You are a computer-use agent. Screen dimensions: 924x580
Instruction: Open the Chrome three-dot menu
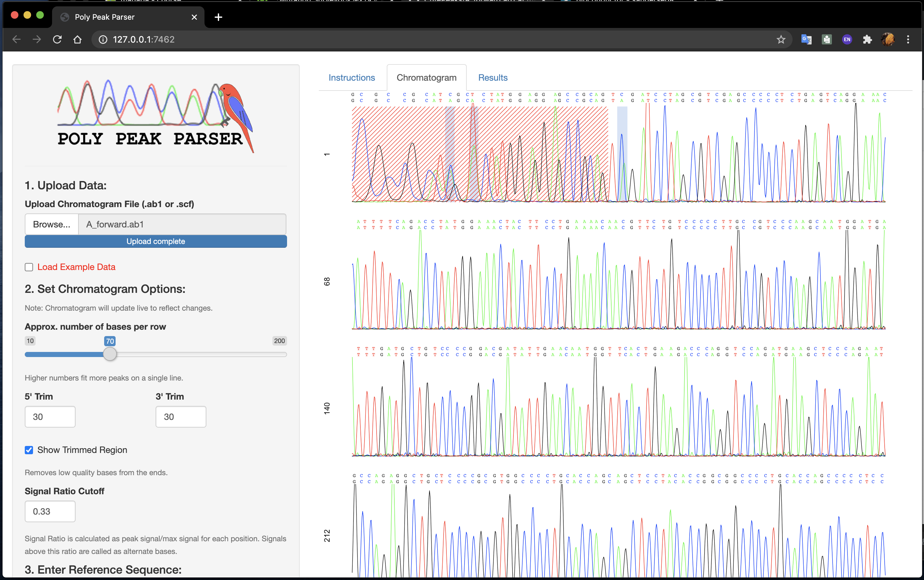click(x=908, y=39)
